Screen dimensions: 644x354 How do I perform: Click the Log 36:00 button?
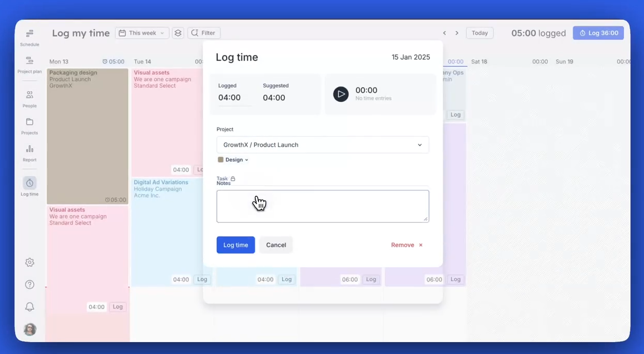click(x=598, y=33)
